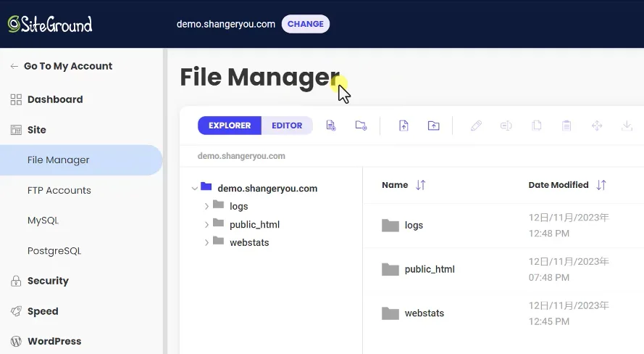
Task: Click the Move arrows icon
Action: pos(597,125)
